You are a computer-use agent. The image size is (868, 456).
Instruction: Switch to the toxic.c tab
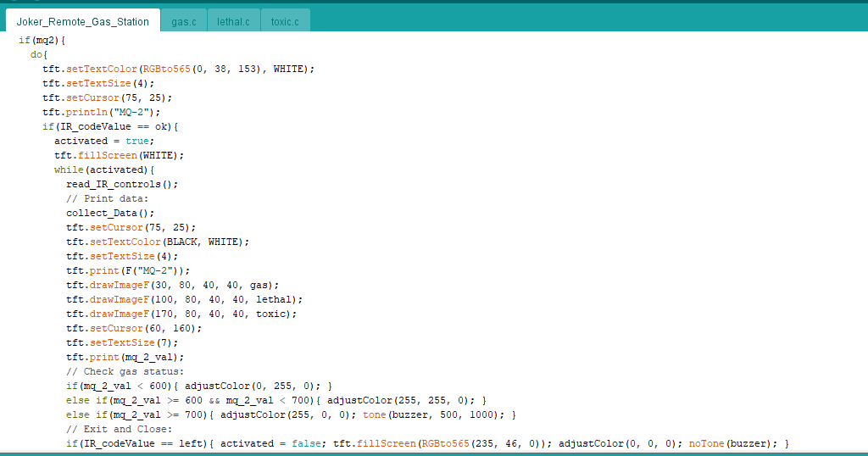(x=284, y=21)
